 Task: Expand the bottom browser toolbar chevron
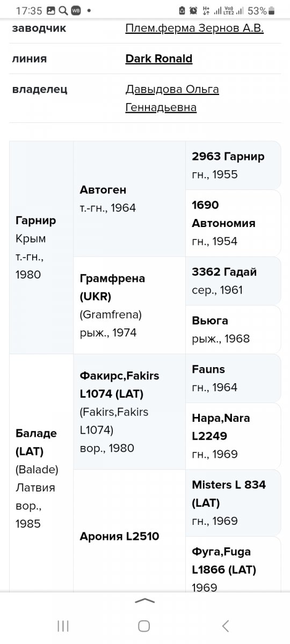pyautogui.click(x=145, y=601)
